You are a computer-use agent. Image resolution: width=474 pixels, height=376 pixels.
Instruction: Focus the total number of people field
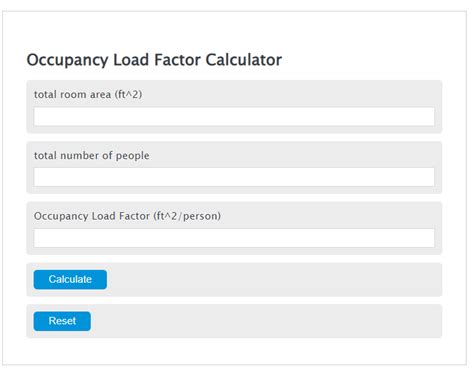click(x=234, y=177)
